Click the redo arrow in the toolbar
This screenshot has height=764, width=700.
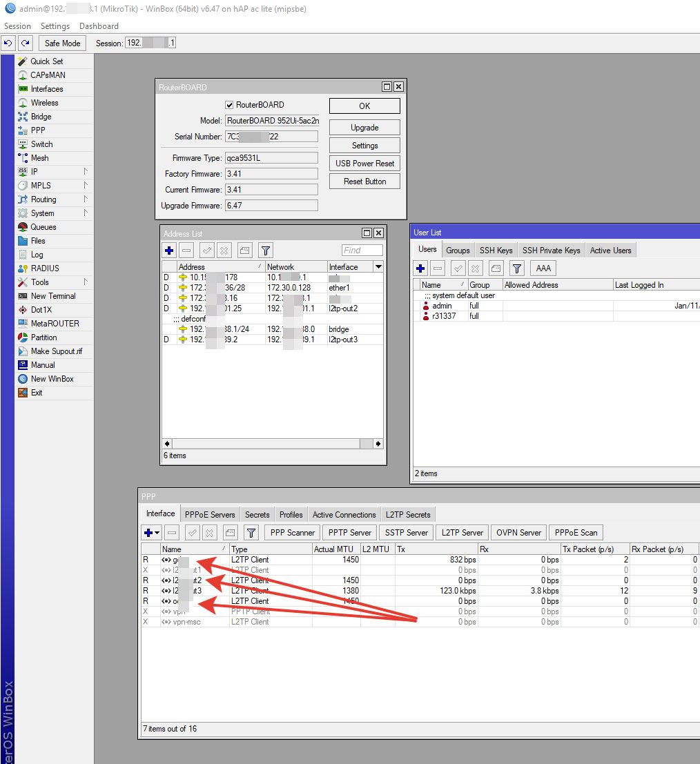tap(26, 43)
